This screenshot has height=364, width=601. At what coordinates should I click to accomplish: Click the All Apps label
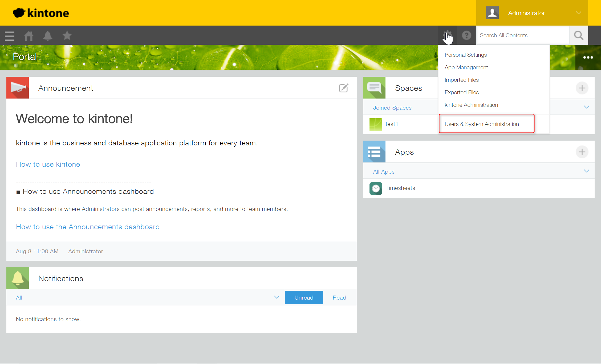coord(384,172)
